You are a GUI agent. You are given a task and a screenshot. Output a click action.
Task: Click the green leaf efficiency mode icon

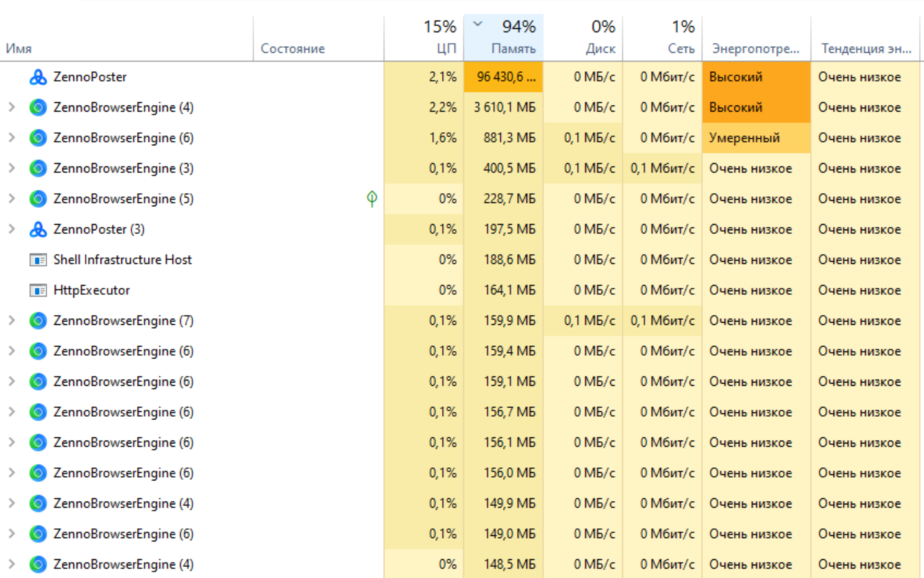(372, 199)
